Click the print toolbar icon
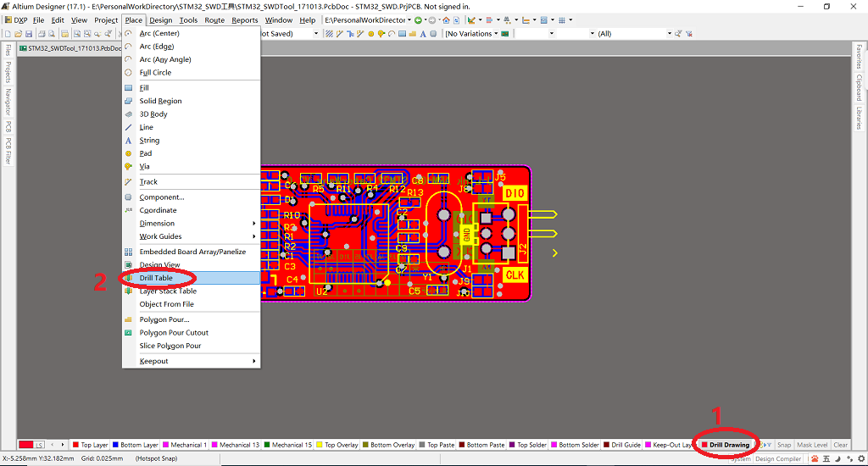 pos(42,34)
